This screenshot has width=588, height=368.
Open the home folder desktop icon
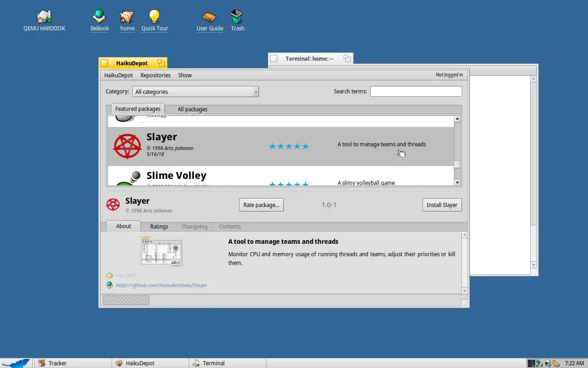point(127,17)
